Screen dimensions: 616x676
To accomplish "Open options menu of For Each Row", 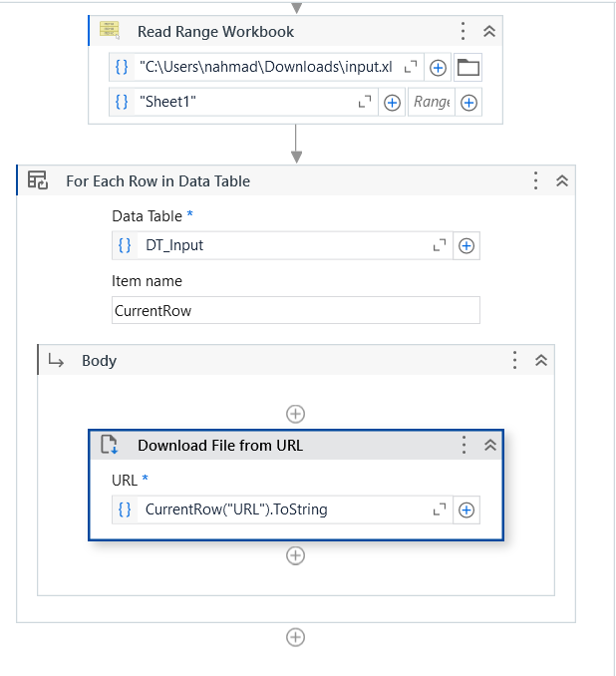I will 535,180.
